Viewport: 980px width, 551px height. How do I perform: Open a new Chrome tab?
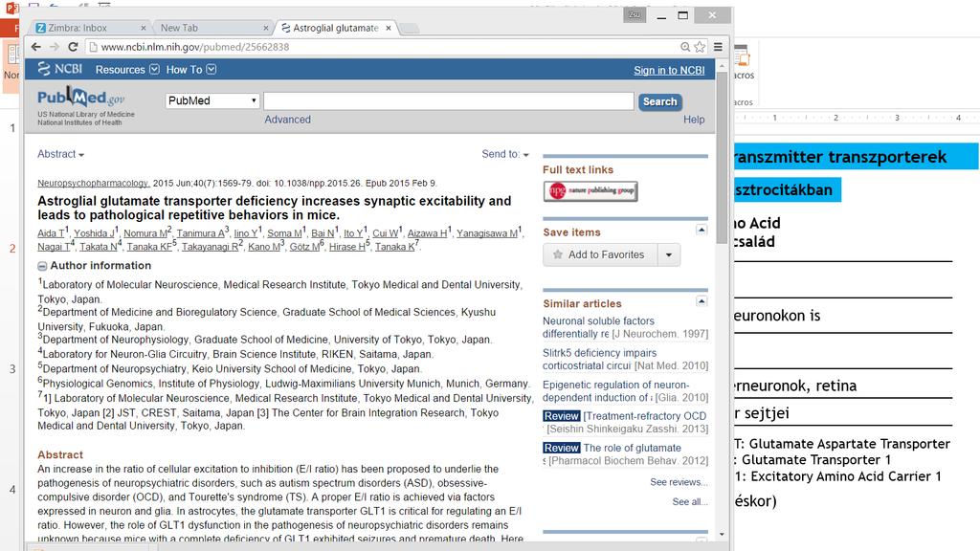(409, 29)
